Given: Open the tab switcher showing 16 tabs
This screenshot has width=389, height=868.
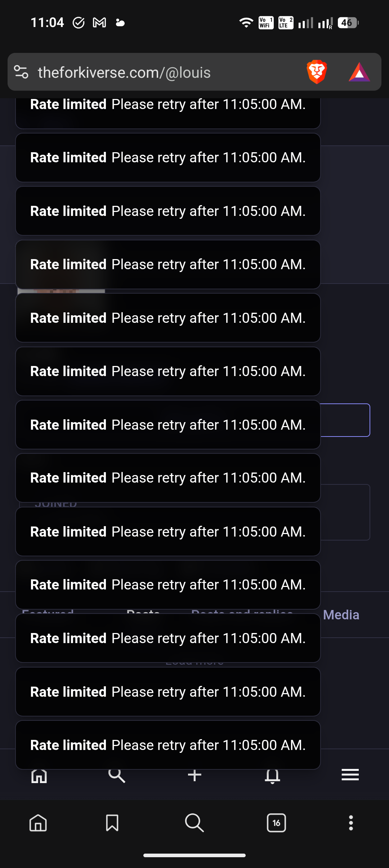Looking at the screenshot, I should 276,823.
